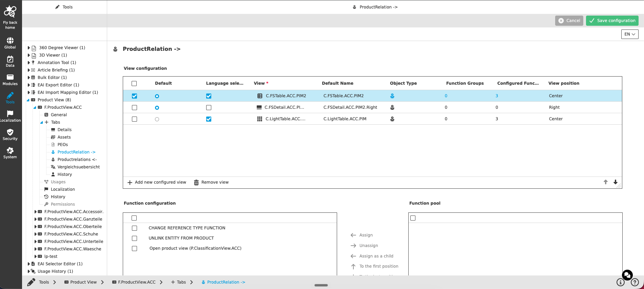Viewport: 644px width, 289px height.
Task: Select the Default radio for C.LightTable.ACC.PIM row
Action: coord(157,119)
